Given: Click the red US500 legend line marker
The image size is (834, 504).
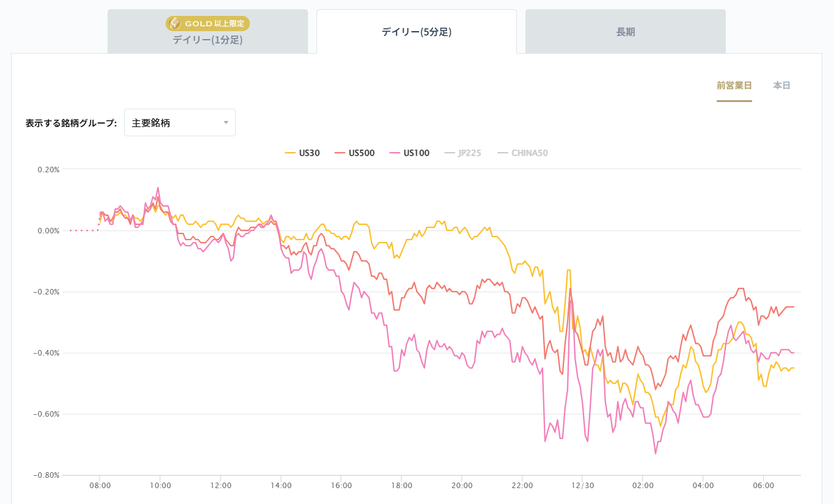Looking at the screenshot, I should point(340,153).
